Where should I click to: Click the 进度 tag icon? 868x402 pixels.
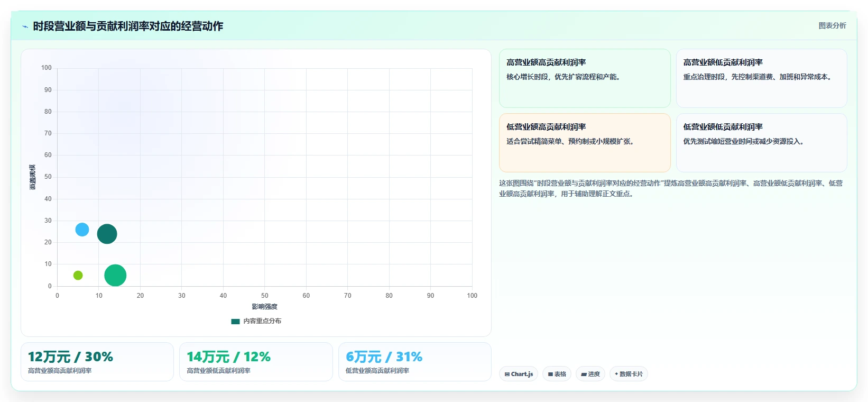[584, 374]
